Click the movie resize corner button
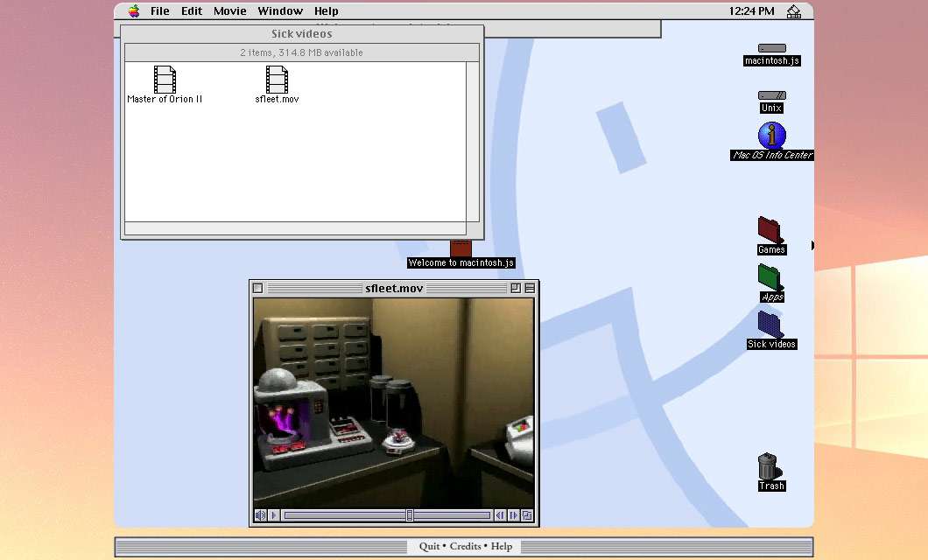928x560 pixels. click(527, 515)
